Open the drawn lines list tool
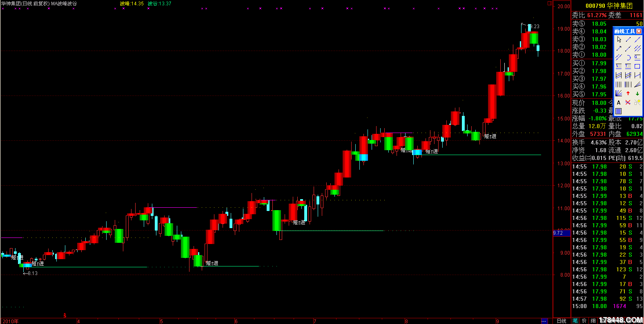This screenshot has width=644, height=324. (619, 111)
